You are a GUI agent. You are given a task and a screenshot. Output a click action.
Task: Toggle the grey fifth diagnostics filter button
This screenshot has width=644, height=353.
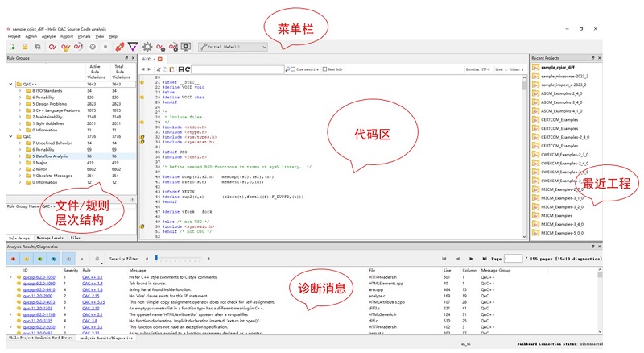[x=68, y=259]
